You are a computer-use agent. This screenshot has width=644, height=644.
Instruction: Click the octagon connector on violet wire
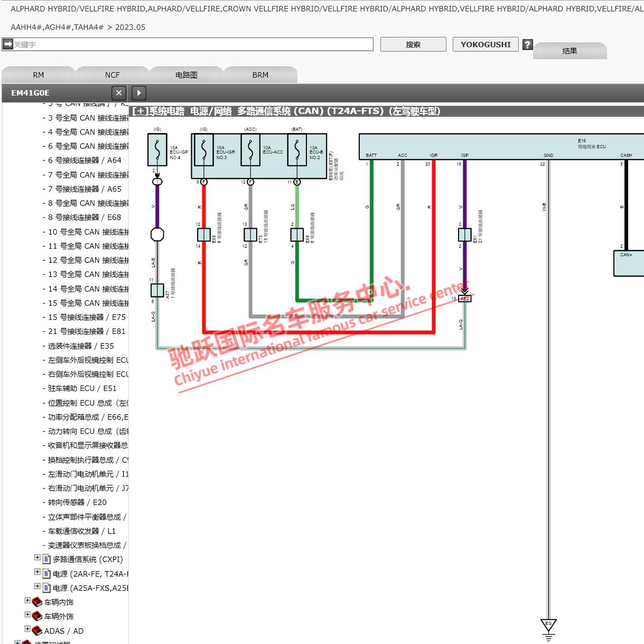157,234
